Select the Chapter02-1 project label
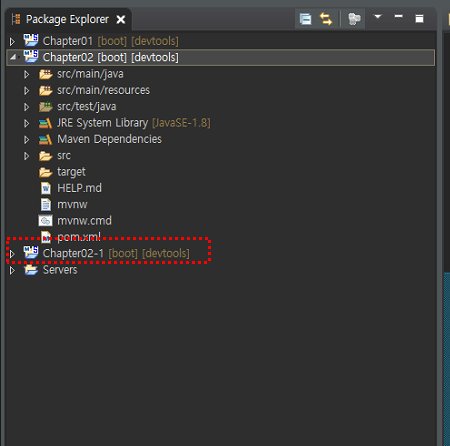Image resolution: width=450 pixels, height=446 pixels. click(116, 253)
